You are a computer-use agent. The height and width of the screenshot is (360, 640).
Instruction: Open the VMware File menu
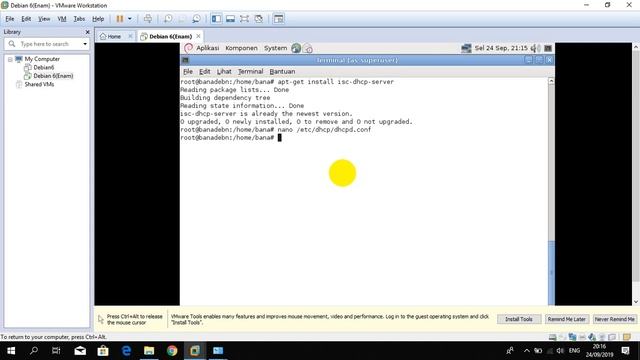pyautogui.click(x=10, y=19)
